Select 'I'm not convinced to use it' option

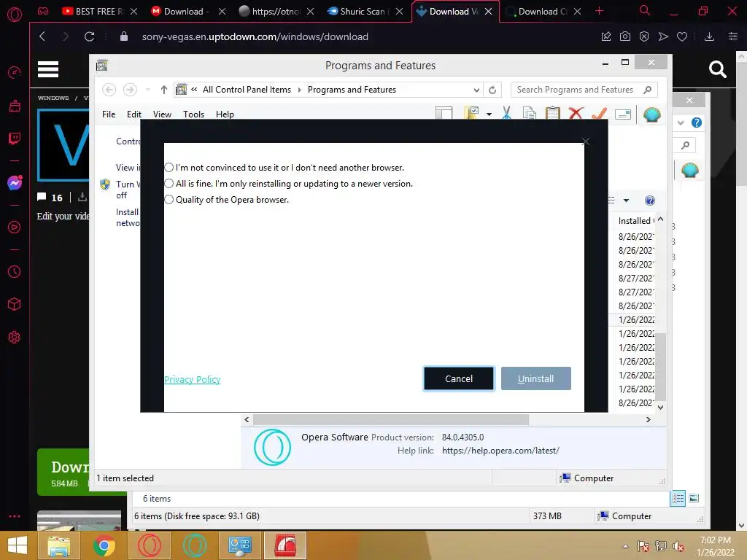click(x=169, y=168)
